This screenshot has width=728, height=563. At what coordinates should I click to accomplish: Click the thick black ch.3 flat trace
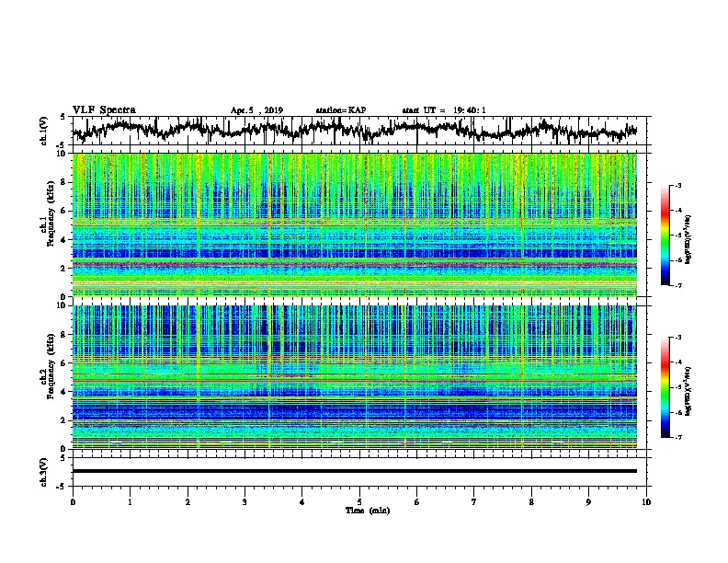[x=355, y=471]
